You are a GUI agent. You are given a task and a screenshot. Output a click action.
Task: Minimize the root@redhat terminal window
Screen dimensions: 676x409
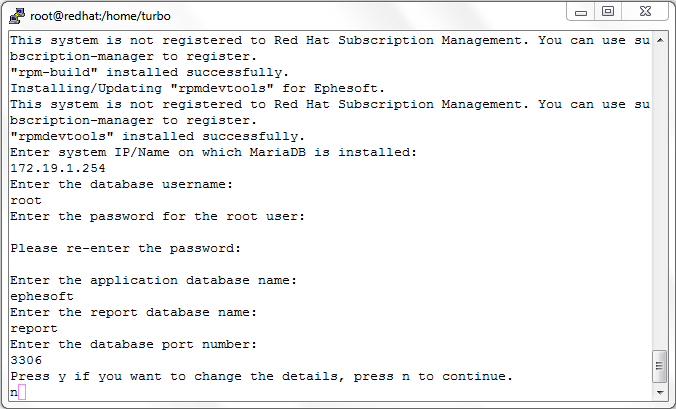[580, 12]
